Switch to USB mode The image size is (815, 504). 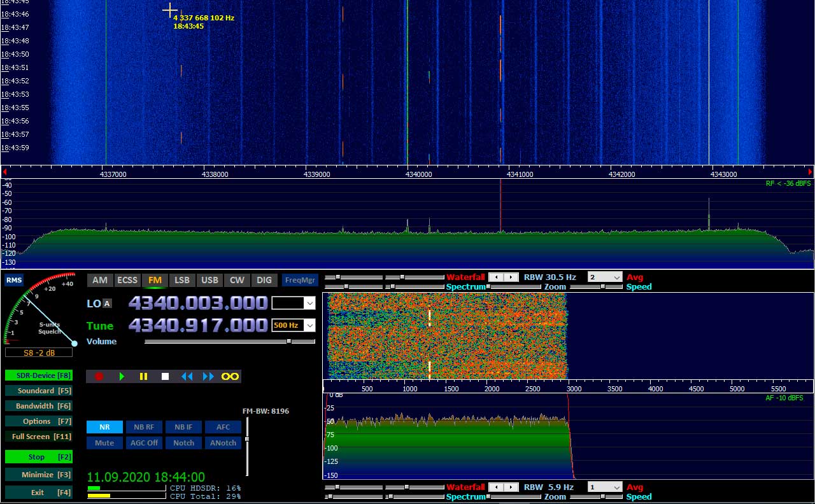click(x=209, y=280)
